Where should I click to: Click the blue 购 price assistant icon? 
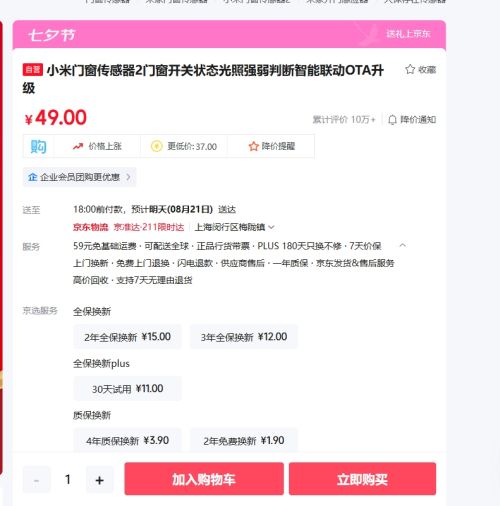[x=38, y=146]
